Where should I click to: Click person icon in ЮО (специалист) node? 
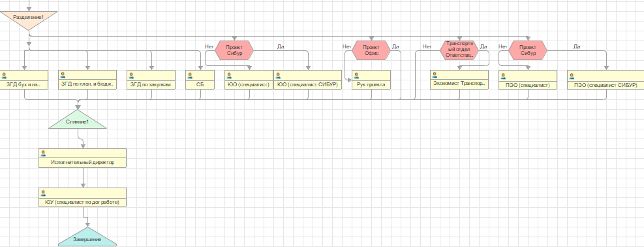coord(230,75)
